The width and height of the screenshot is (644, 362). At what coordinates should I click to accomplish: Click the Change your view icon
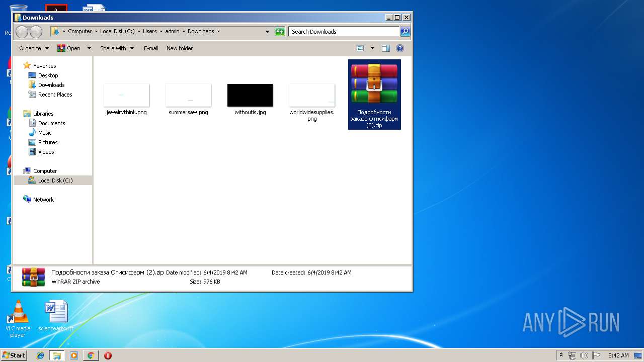point(360,48)
